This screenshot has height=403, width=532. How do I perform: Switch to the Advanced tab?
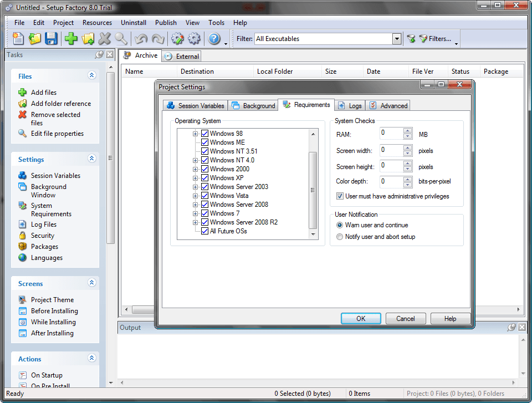pos(388,105)
